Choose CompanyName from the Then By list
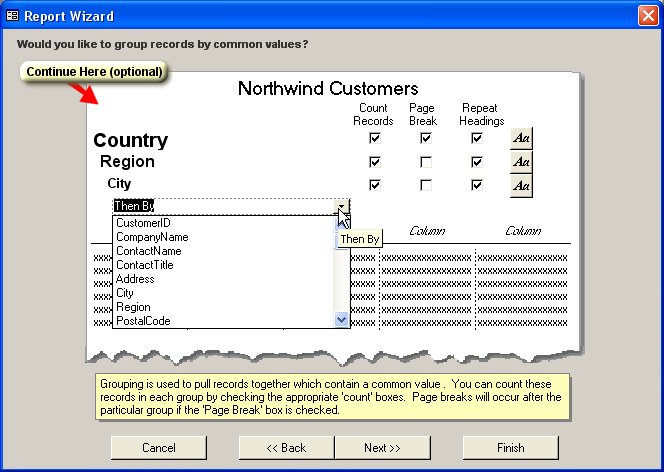Image resolution: width=664 pixels, height=472 pixels. [x=224, y=237]
